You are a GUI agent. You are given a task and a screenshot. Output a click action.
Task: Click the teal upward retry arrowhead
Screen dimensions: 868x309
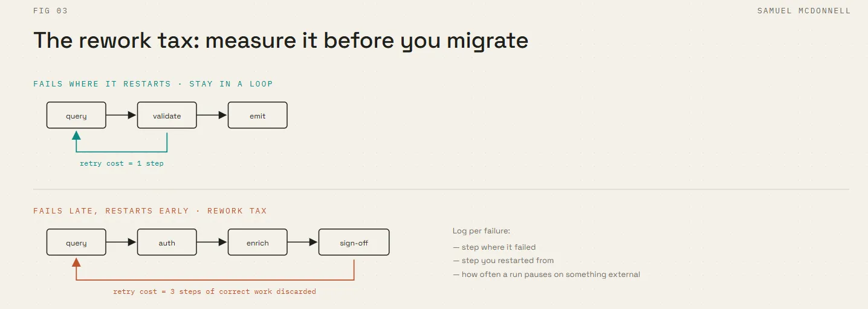pos(76,135)
